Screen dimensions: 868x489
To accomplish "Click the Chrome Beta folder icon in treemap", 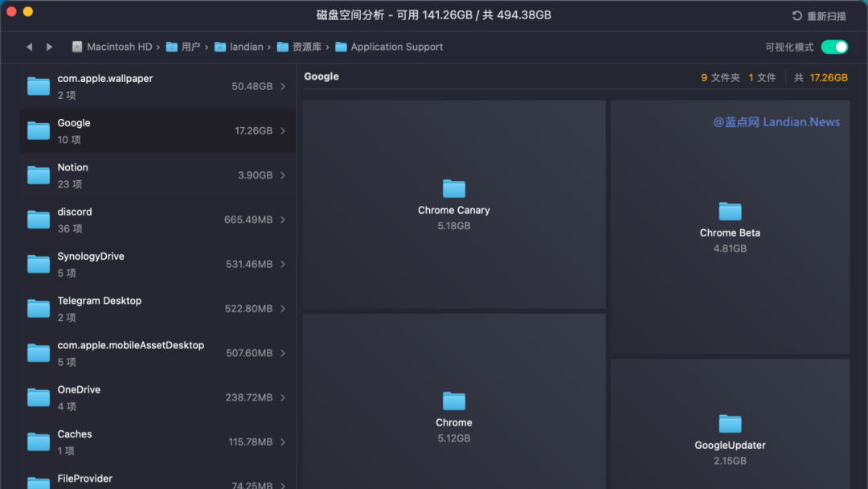I will point(730,212).
